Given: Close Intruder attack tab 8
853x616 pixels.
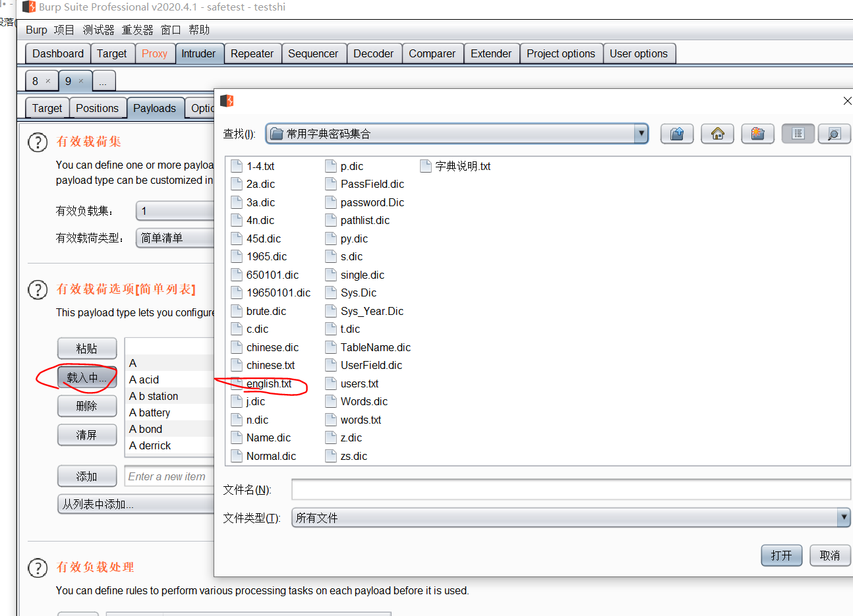Looking at the screenshot, I should point(47,81).
